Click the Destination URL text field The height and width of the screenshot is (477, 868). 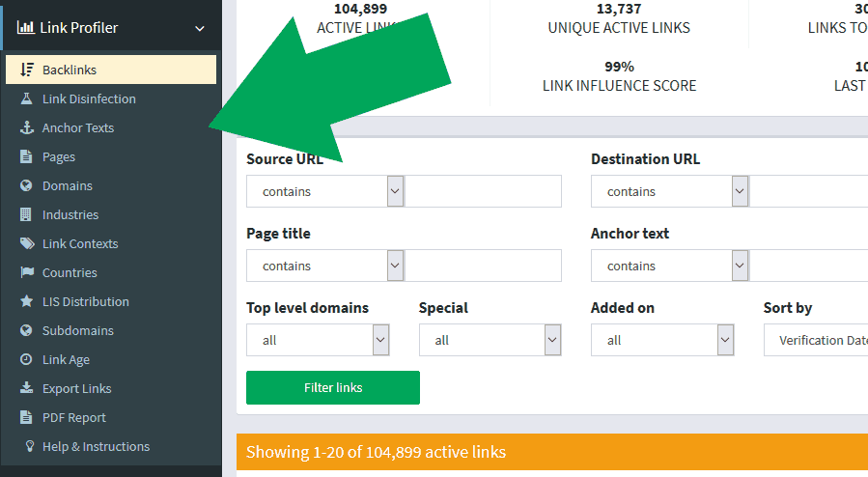808,191
